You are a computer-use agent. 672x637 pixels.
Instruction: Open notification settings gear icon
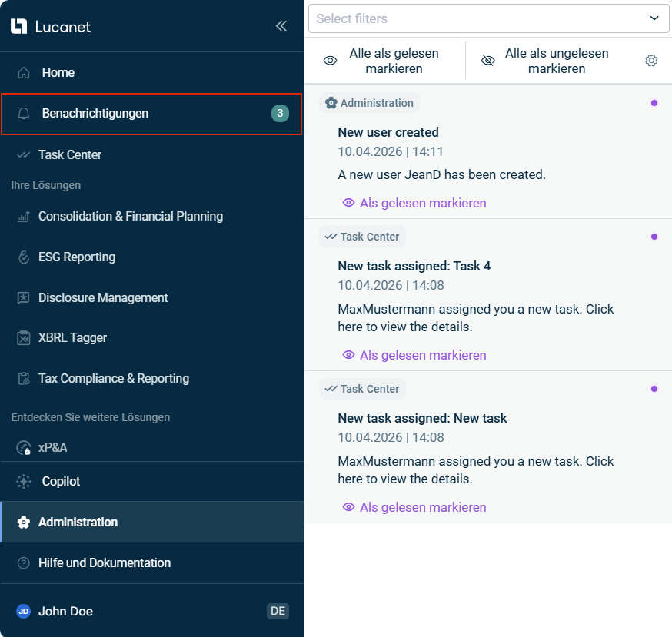[x=651, y=61]
